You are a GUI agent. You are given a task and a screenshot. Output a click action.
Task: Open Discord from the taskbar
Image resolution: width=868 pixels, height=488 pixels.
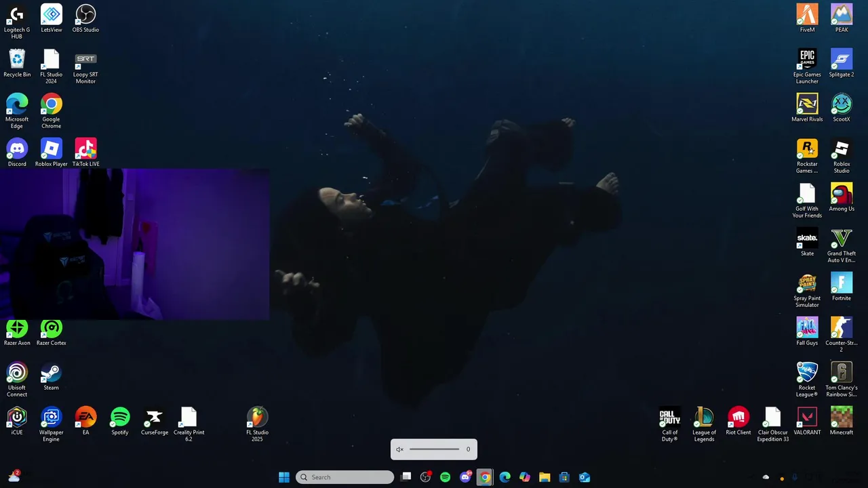pyautogui.click(x=465, y=477)
